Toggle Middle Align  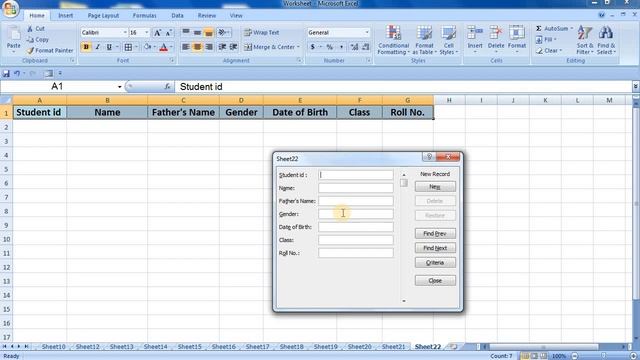click(x=197, y=32)
